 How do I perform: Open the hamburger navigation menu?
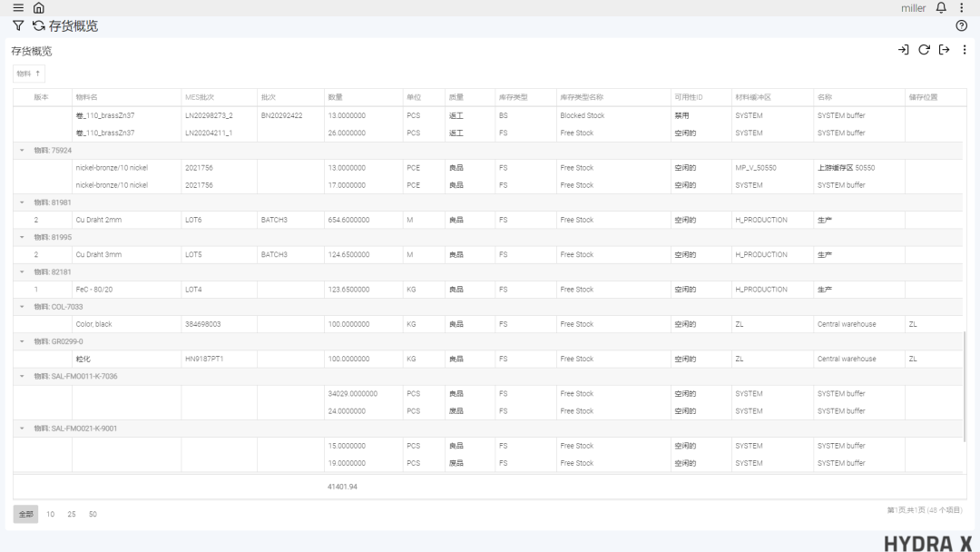coord(18,8)
